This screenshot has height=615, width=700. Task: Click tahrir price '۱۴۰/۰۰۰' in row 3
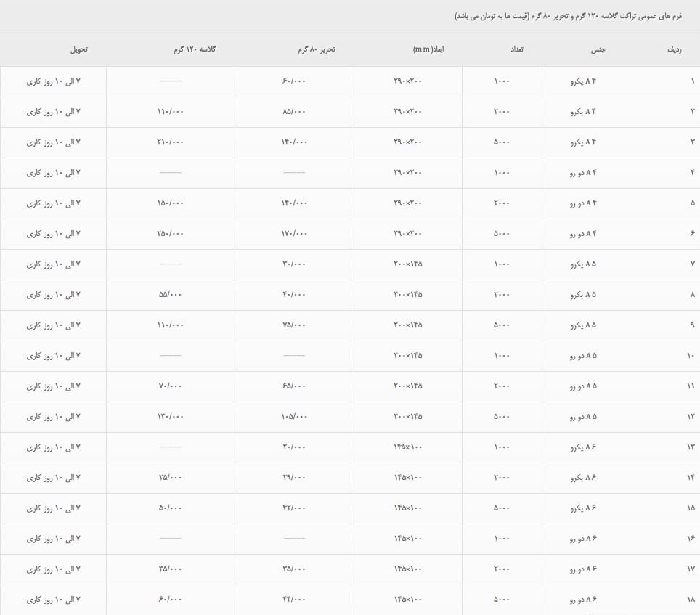point(294,142)
